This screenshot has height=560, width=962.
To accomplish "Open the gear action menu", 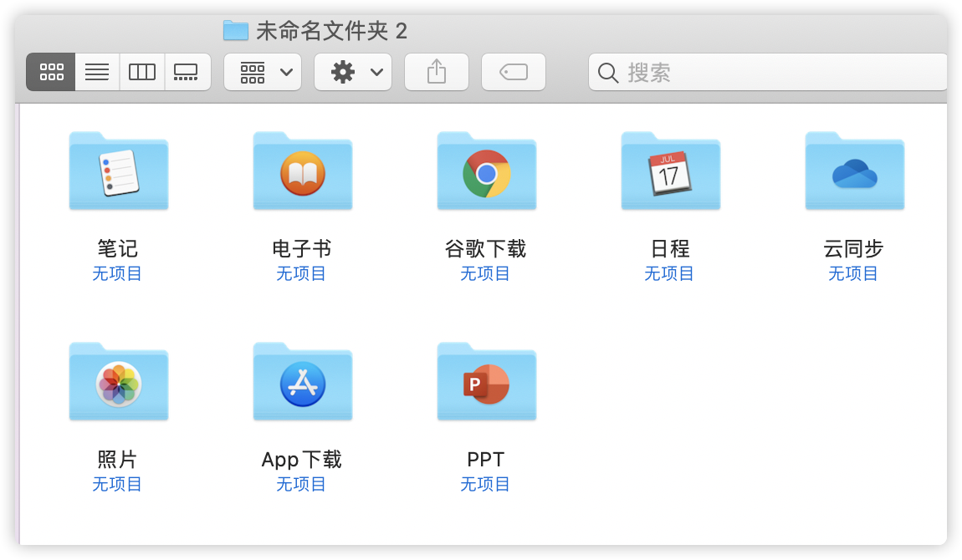I will click(x=353, y=72).
